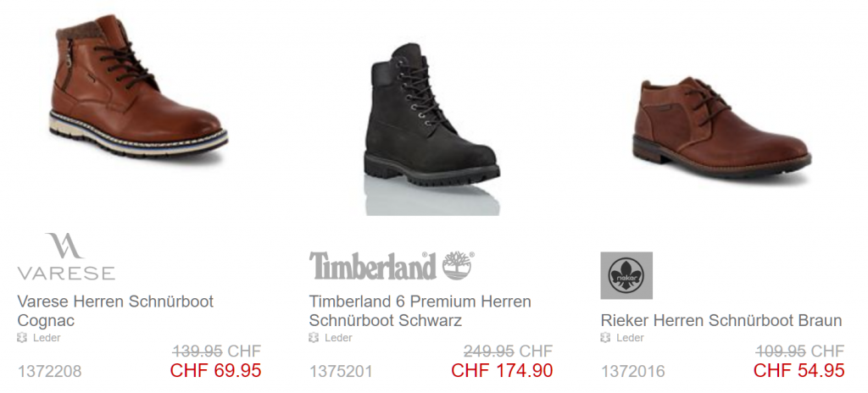Screen dimensions: 868x393
Task: Open the cognac Varese boot image
Action: 138,86
